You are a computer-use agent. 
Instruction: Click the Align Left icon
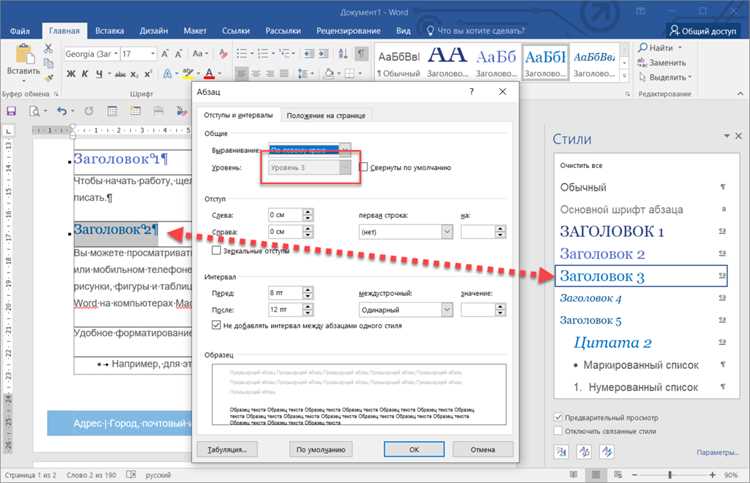click(242, 74)
